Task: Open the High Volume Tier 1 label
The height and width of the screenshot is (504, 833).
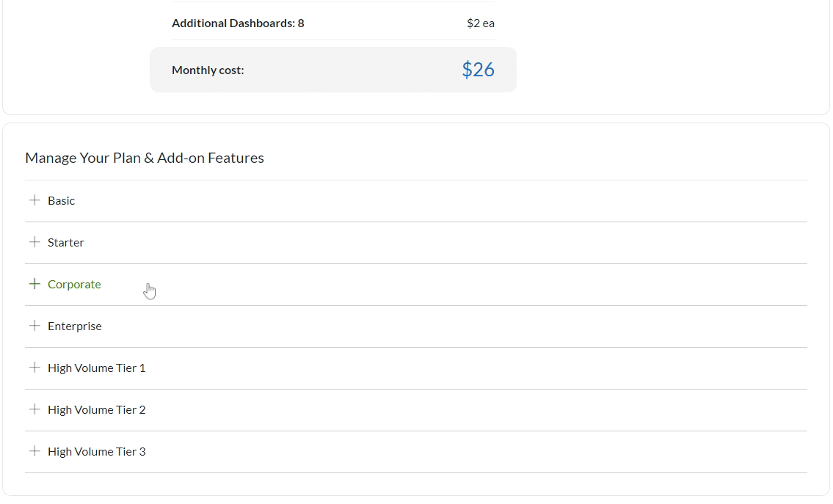Action: pyautogui.click(x=97, y=368)
